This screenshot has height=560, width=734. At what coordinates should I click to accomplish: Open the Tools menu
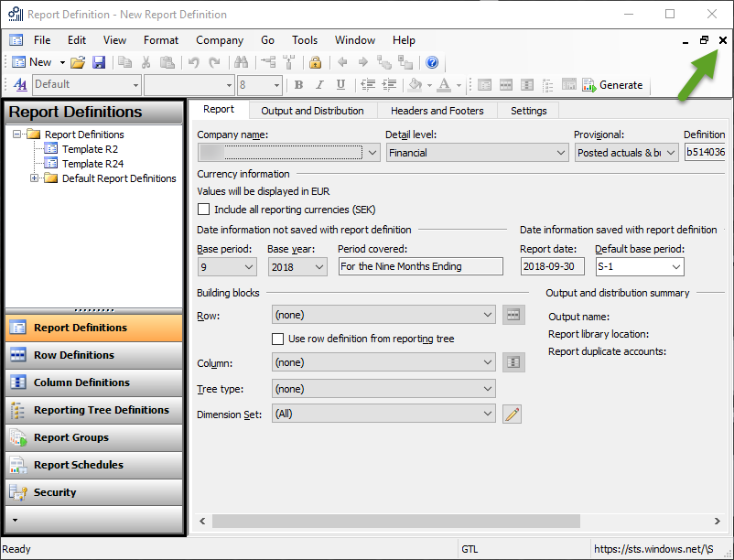305,40
